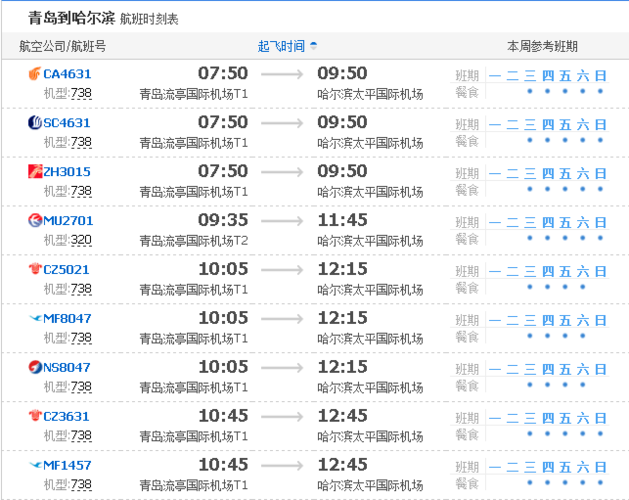Click aircraft type 738 under CZ5021
The image size is (629, 500).
(81, 289)
